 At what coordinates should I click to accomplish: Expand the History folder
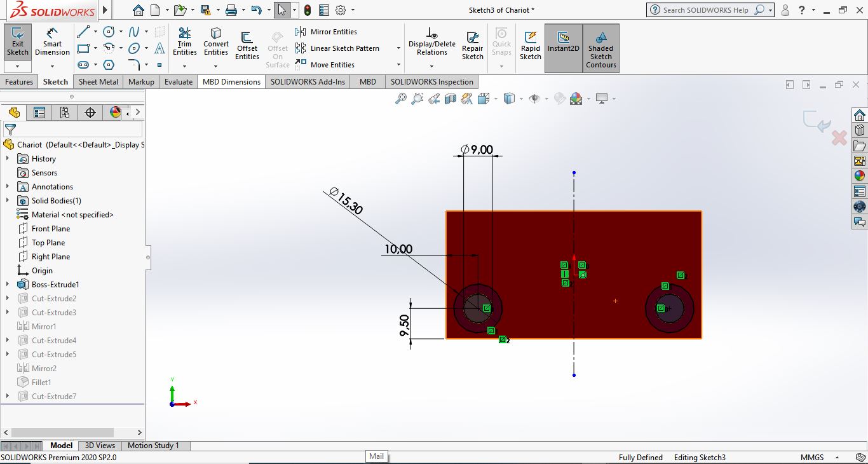(x=8, y=159)
